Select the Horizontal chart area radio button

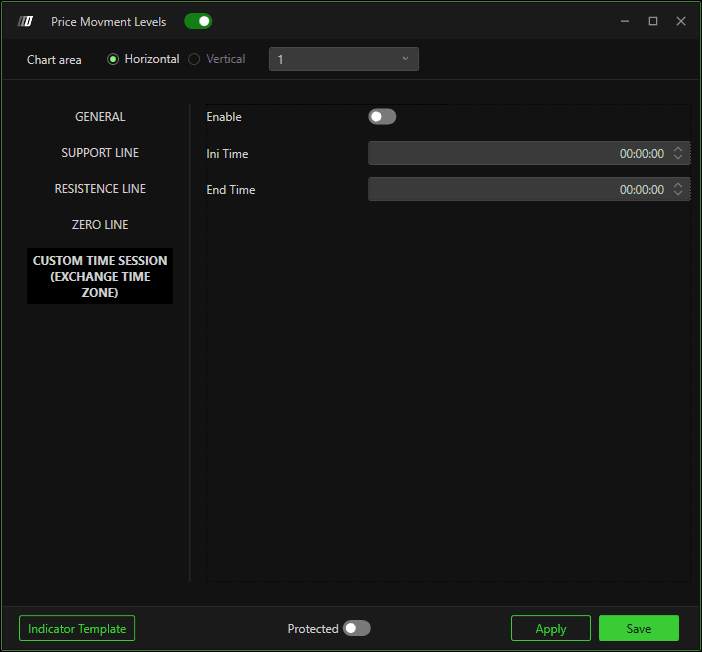point(113,59)
